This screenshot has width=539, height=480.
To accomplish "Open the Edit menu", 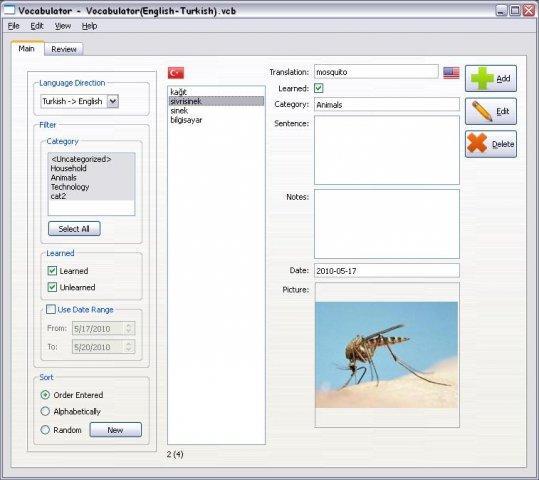I will coord(37,26).
